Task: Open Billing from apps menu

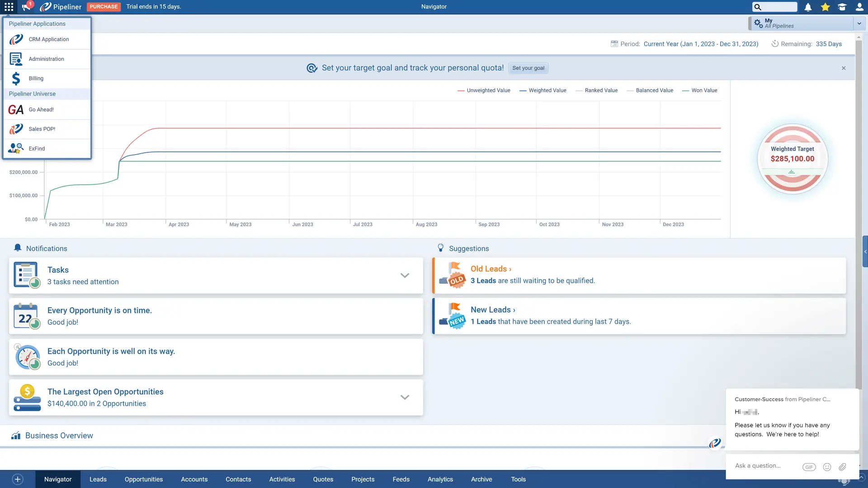Action: point(47,78)
